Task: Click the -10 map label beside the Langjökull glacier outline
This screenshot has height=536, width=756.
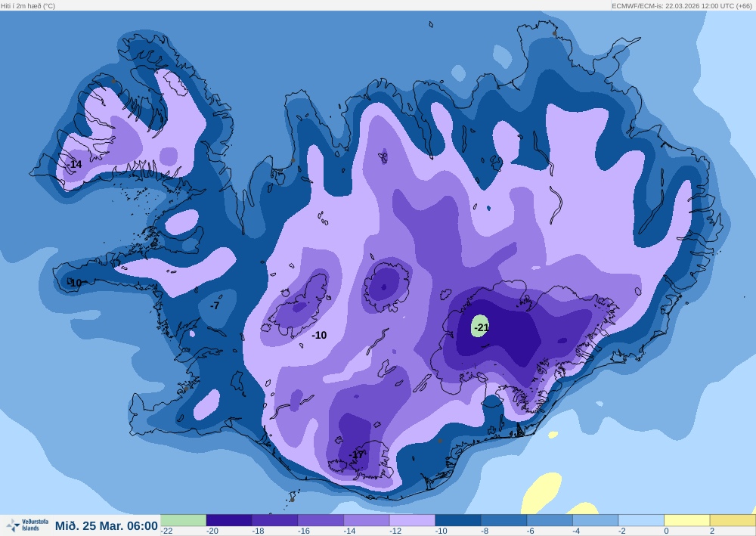Action: (319, 335)
